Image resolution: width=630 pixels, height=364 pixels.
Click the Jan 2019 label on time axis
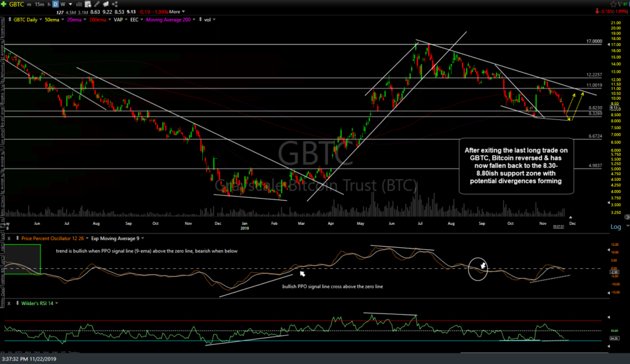click(245, 226)
